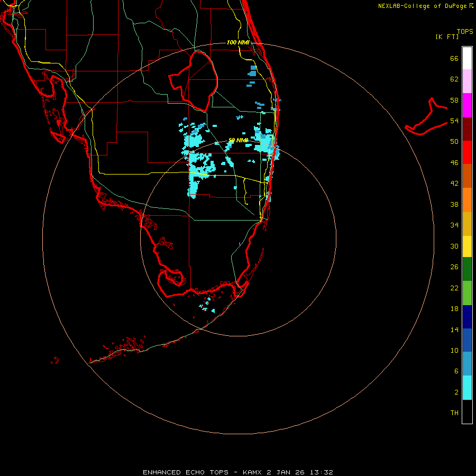Viewport: 476px width, 476px height.
Task: Click the legend value '62'
Action: point(454,79)
